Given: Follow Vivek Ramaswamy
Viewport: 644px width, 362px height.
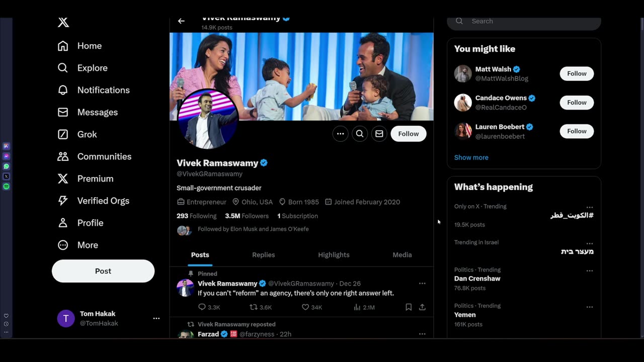Looking at the screenshot, I should pyautogui.click(x=409, y=134).
